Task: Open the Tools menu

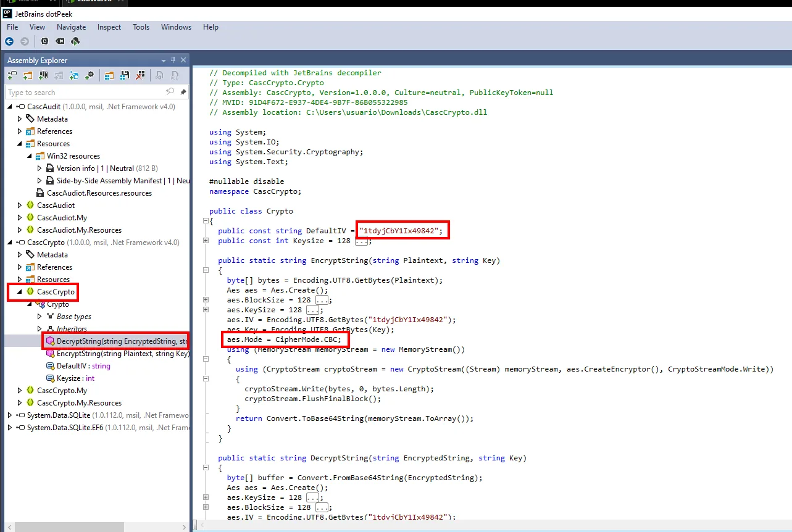Action: (141, 27)
